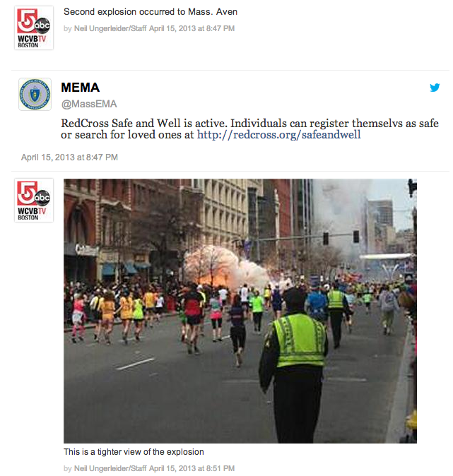Select the 8:47 PM timestamp on the top post
Viewport: 453px width, 476px height.
(192, 28)
